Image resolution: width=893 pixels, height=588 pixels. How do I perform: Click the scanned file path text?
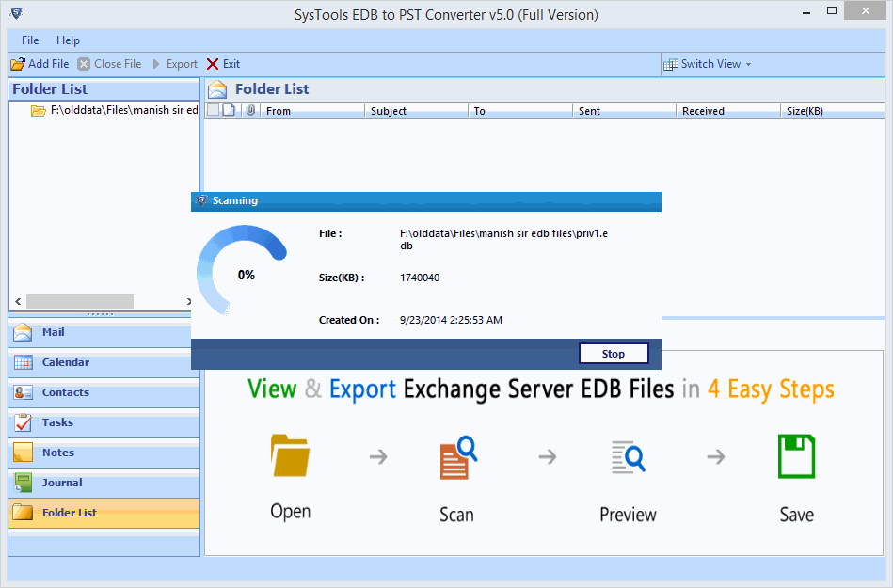pos(504,240)
